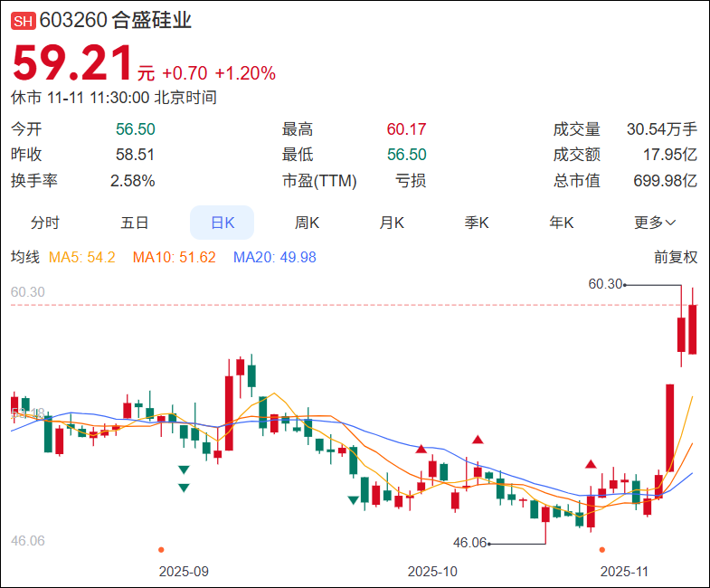The image size is (710, 588).
Task: Click the 均线 moving average label
Action: pyautogui.click(x=25, y=257)
